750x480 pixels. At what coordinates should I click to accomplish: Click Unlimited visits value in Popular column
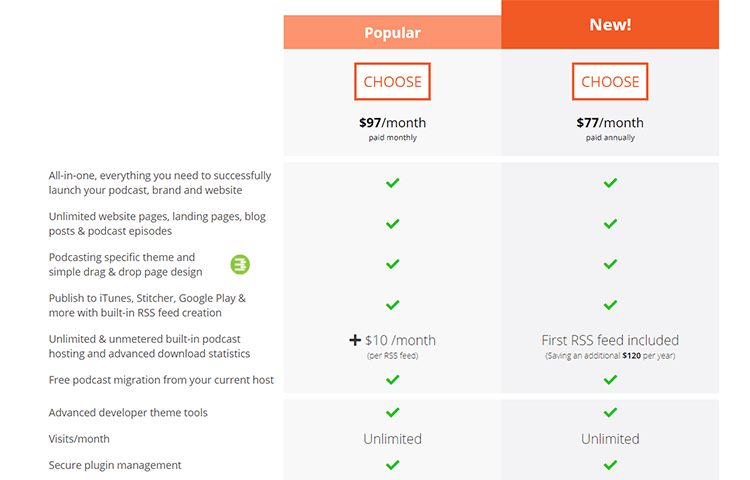pos(392,439)
